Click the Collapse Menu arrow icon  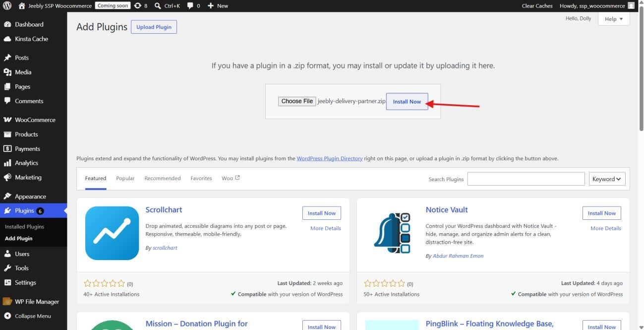(x=7, y=316)
